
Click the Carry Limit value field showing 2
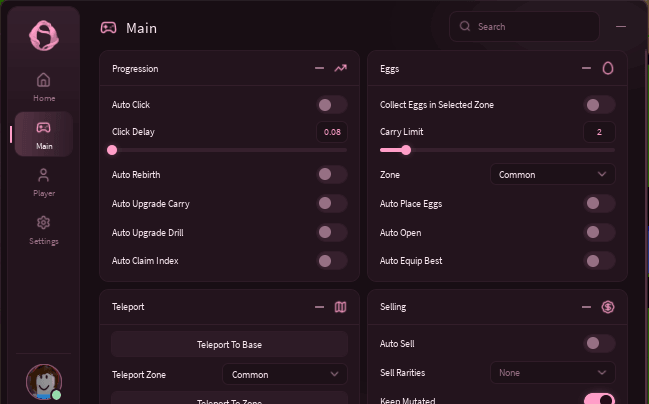pos(599,132)
